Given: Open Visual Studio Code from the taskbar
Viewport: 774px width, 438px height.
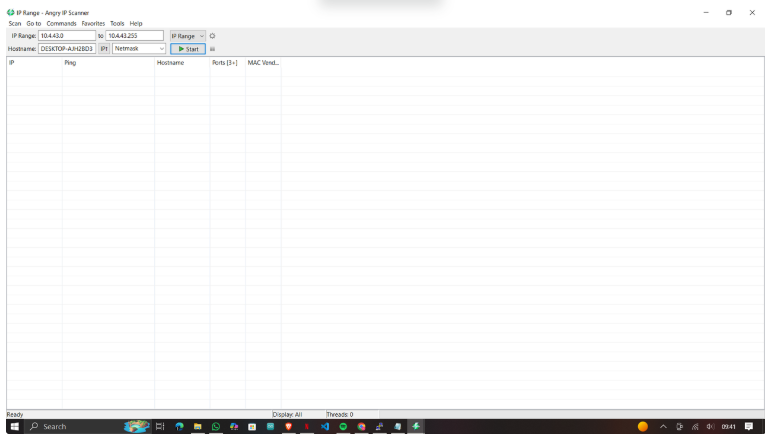Looking at the screenshot, I should (325, 427).
